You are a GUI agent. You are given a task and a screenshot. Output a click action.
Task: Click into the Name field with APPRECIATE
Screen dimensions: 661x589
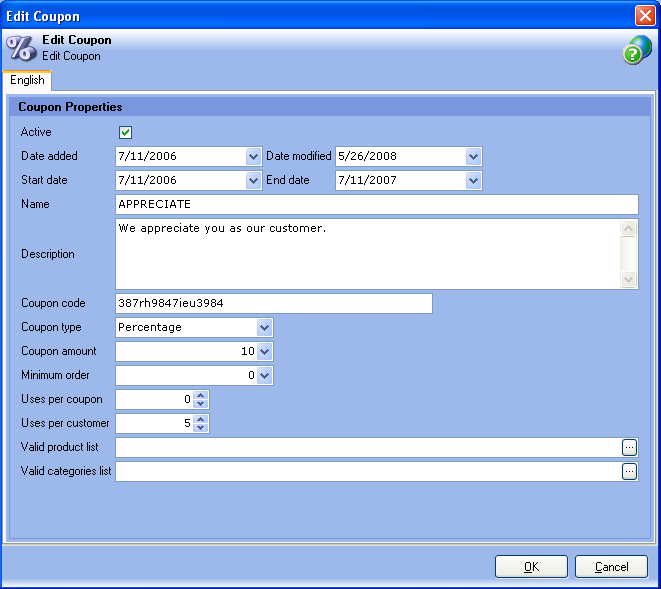pyautogui.click(x=377, y=204)
